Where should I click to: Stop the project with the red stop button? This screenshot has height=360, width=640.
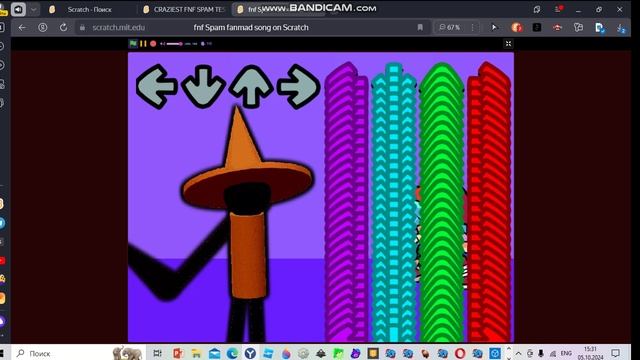click(153, 43)
